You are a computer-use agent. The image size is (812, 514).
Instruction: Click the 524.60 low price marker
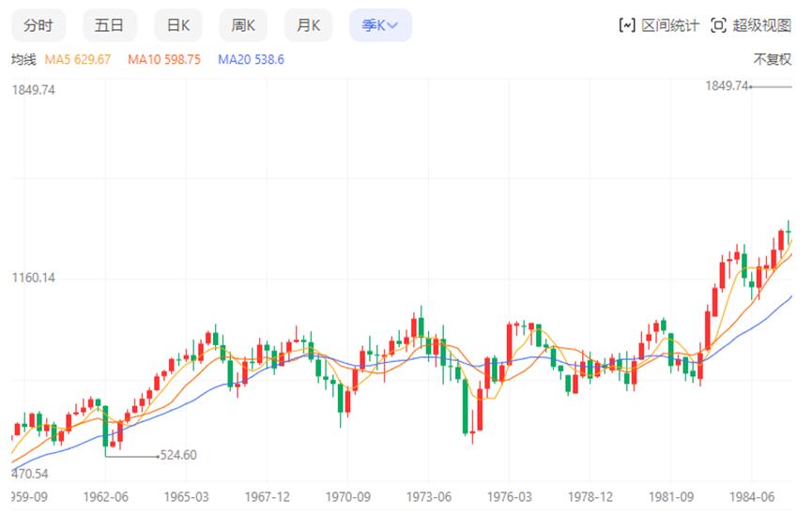(178, 455)
